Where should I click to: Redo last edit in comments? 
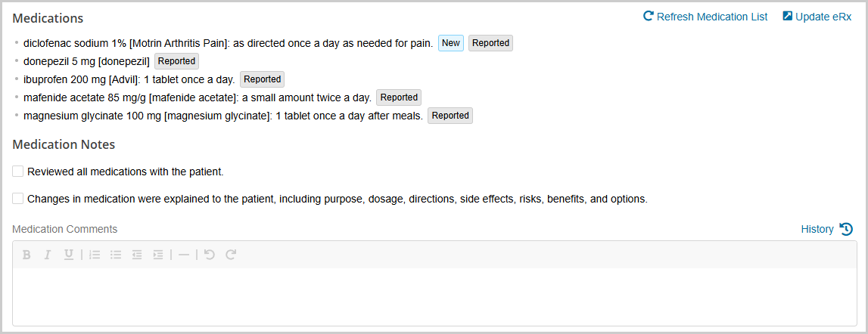[231, 255]
